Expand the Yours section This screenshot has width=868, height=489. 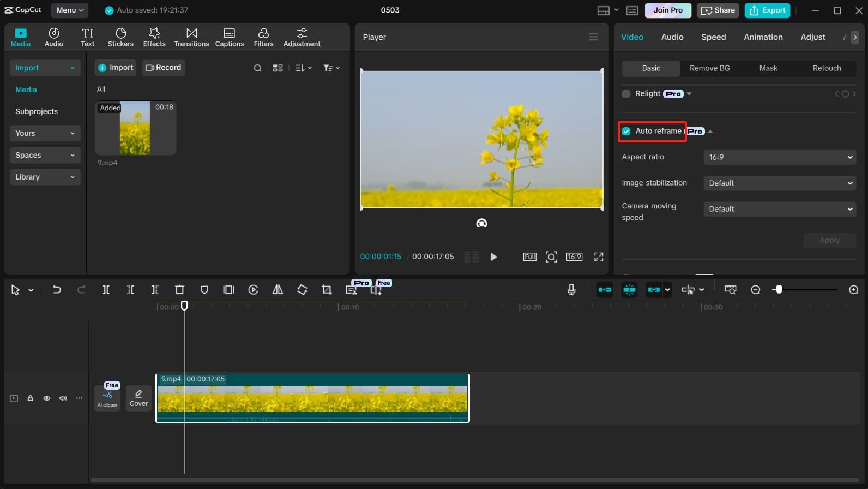[45, 133]
